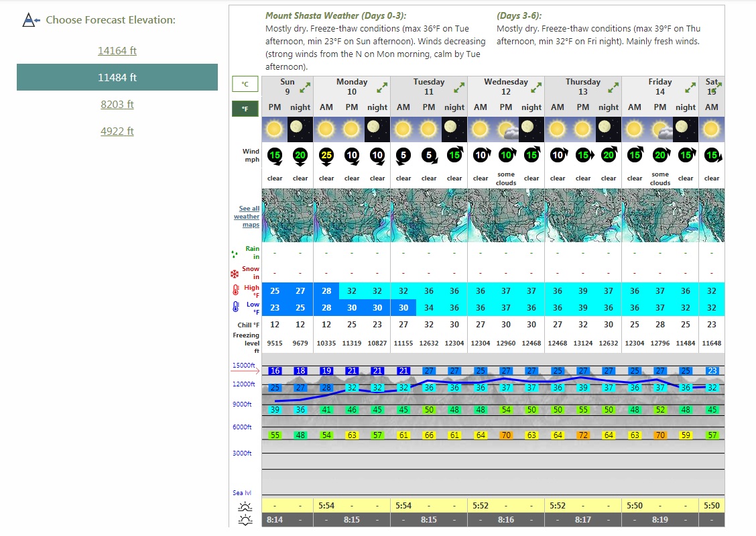
Task: Switch forecast elevation to 8203 ft
Action: coord(117,104)
